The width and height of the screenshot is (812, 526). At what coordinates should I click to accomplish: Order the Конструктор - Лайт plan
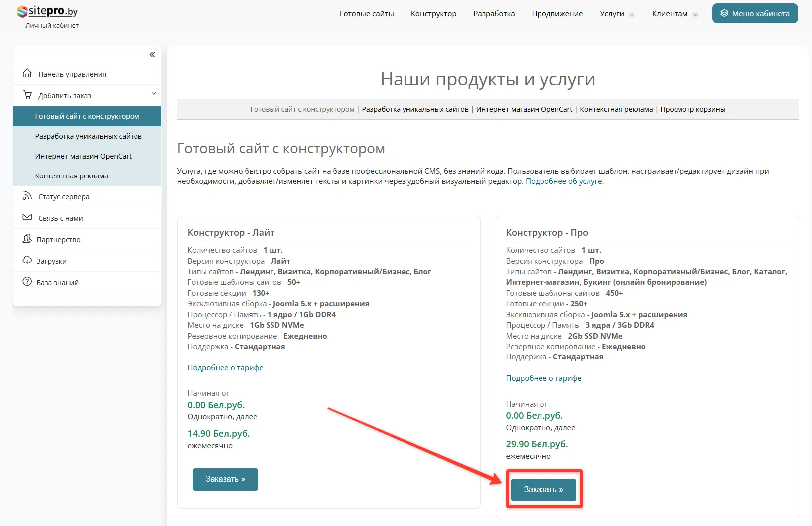(x=225, y=479)
